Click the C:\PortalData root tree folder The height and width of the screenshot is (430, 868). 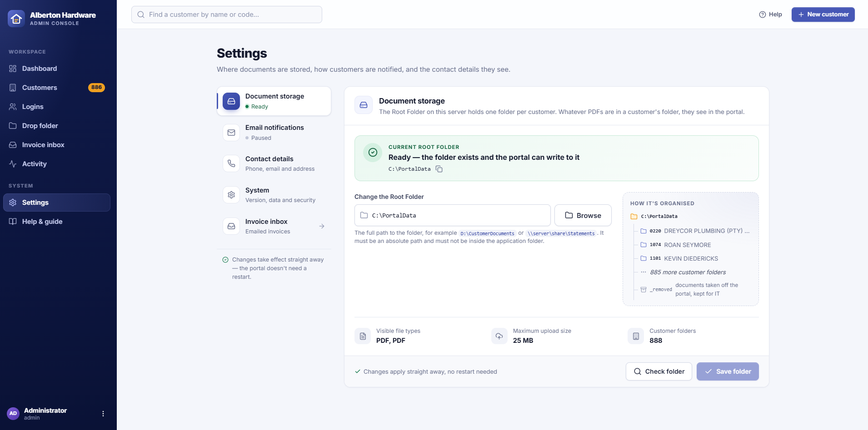click(654, 217)
